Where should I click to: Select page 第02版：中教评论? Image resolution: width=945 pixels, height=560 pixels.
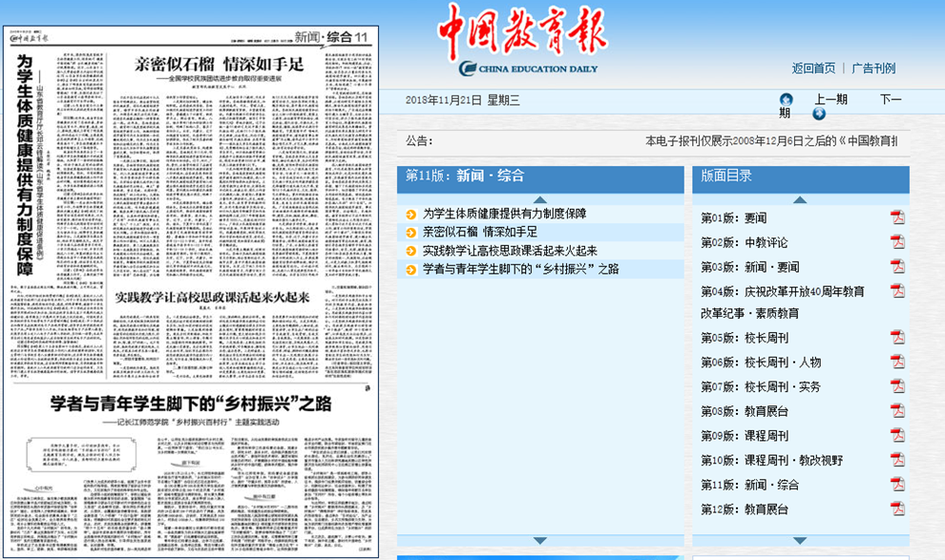pos(745,242)
